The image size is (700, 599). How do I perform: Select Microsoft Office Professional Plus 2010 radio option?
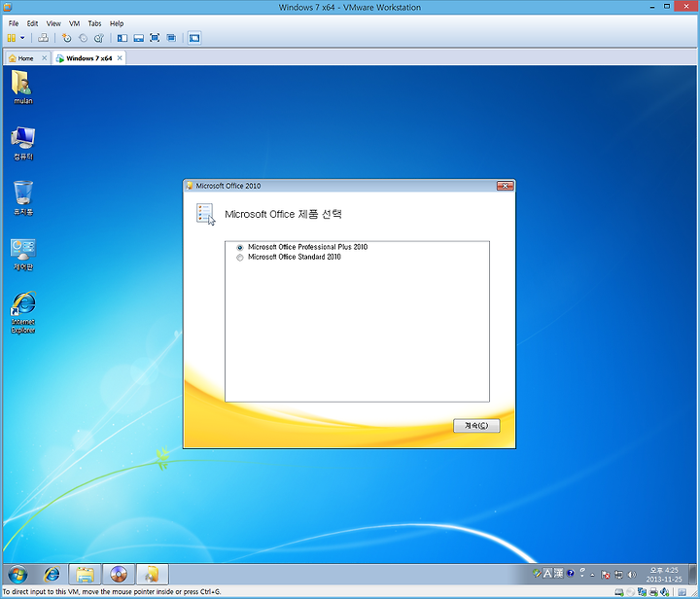[x=240, y=247]
